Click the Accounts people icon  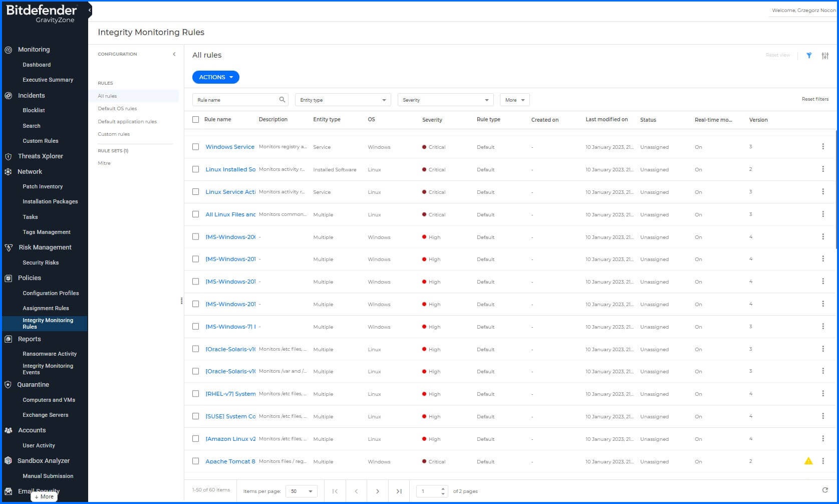click(8, 430)
